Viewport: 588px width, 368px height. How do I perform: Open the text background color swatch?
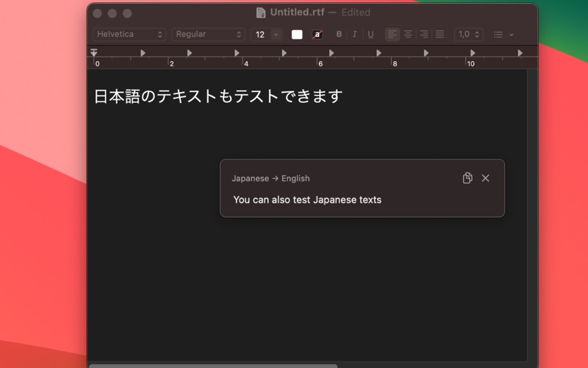[318, 35]
